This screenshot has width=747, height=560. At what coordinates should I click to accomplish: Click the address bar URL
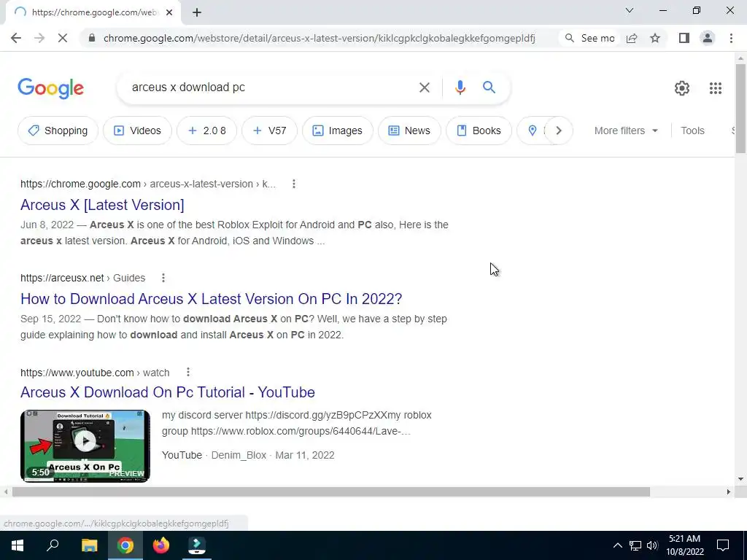[320, 38]
